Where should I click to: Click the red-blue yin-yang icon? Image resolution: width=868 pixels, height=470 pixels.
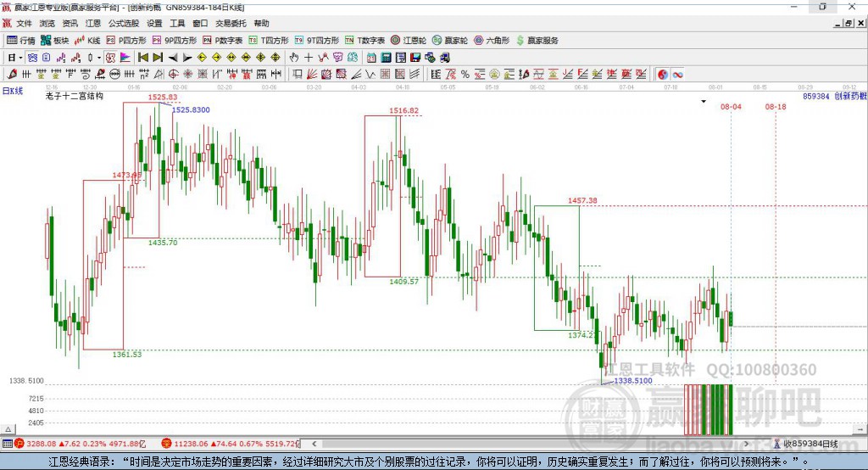tap(663, 75)
